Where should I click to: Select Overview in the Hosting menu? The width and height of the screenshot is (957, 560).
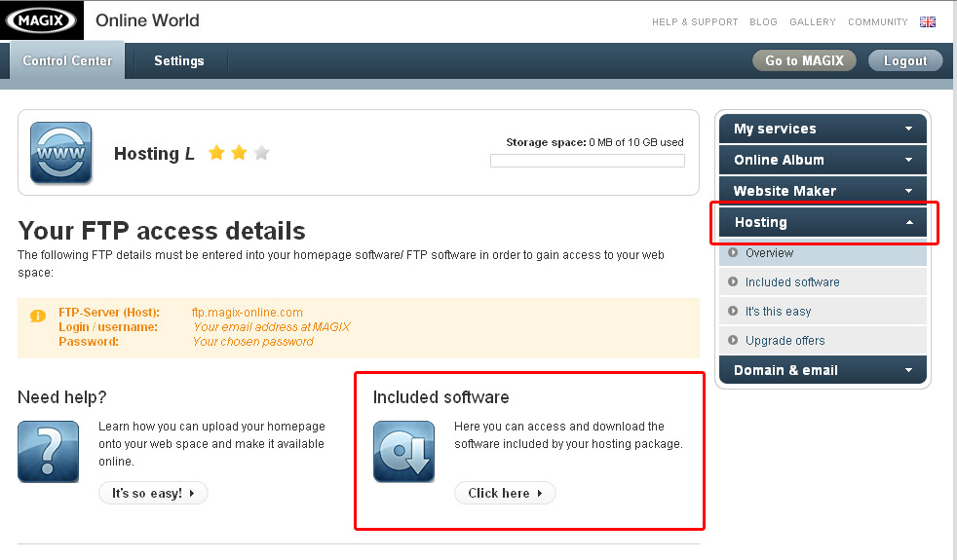coord(823,252)
